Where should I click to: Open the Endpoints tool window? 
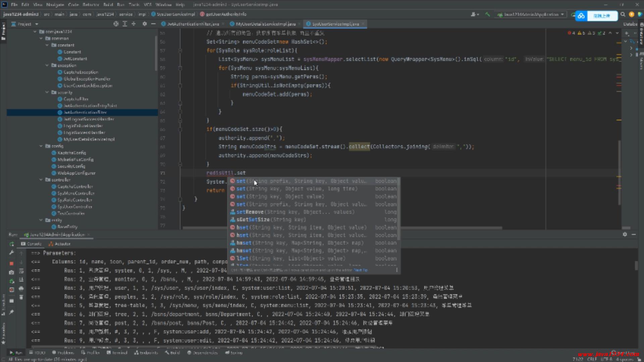pyautogui.click(x=146, y=353)
